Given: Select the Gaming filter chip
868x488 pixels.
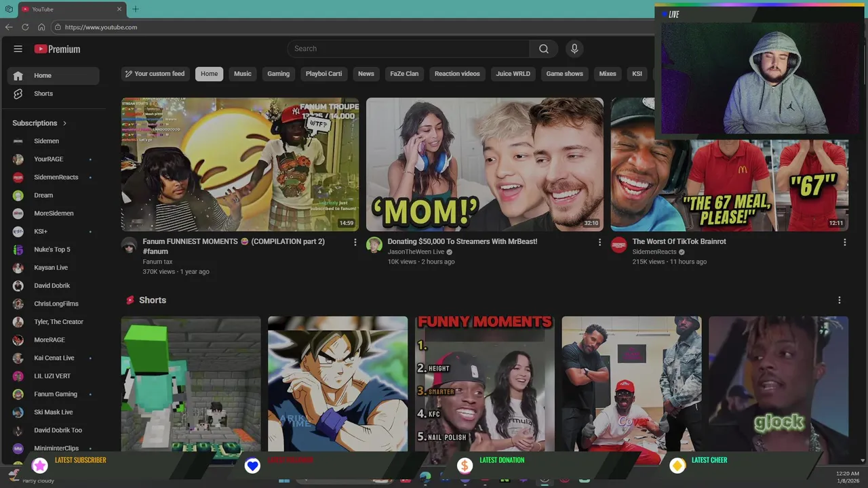Looking at the screenshot, I should click(x=279, y=74).
